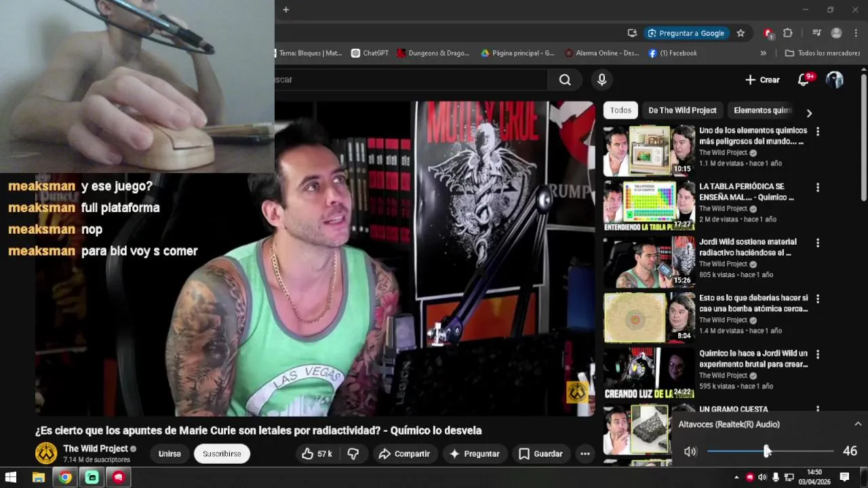This screenshot has height=488, width=868.
Task: Open Un gramo cuesta video title
Action: tap(733, 409)
